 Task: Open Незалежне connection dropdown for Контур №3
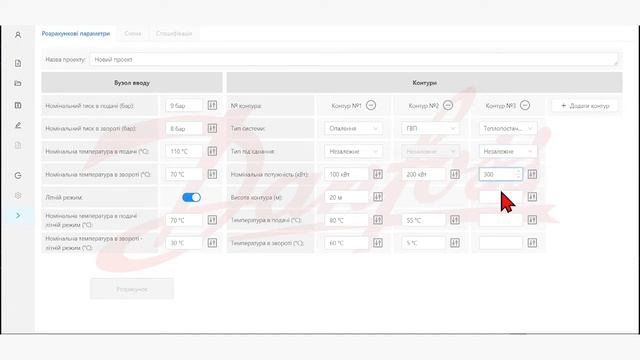tap(508, 151)
